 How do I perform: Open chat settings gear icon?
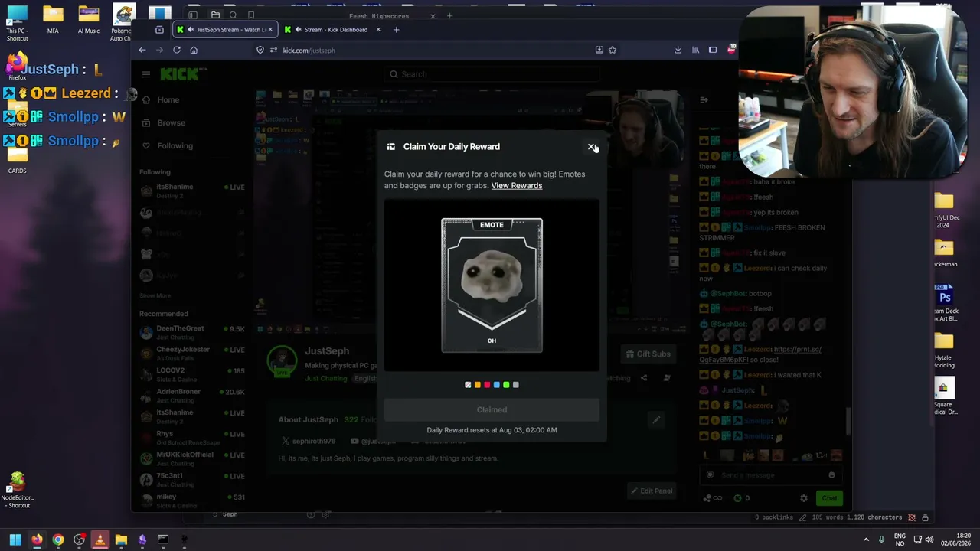click(x=804, y=498)
